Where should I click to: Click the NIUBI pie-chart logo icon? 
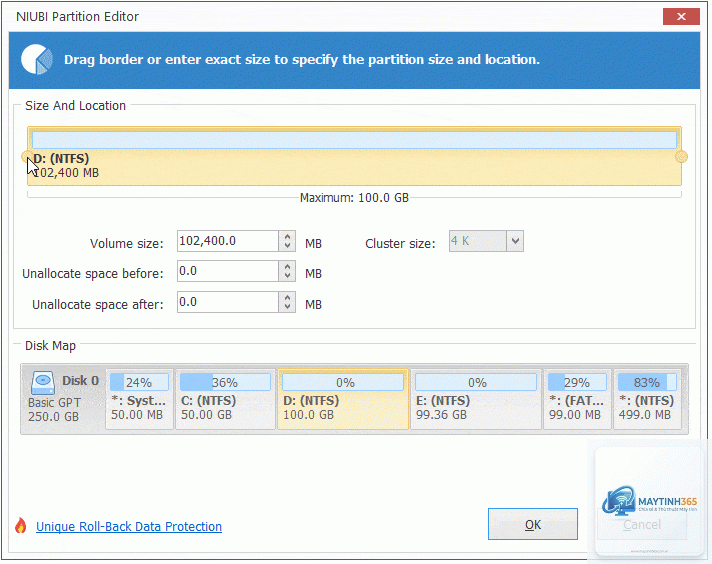(x=37, y=59)
